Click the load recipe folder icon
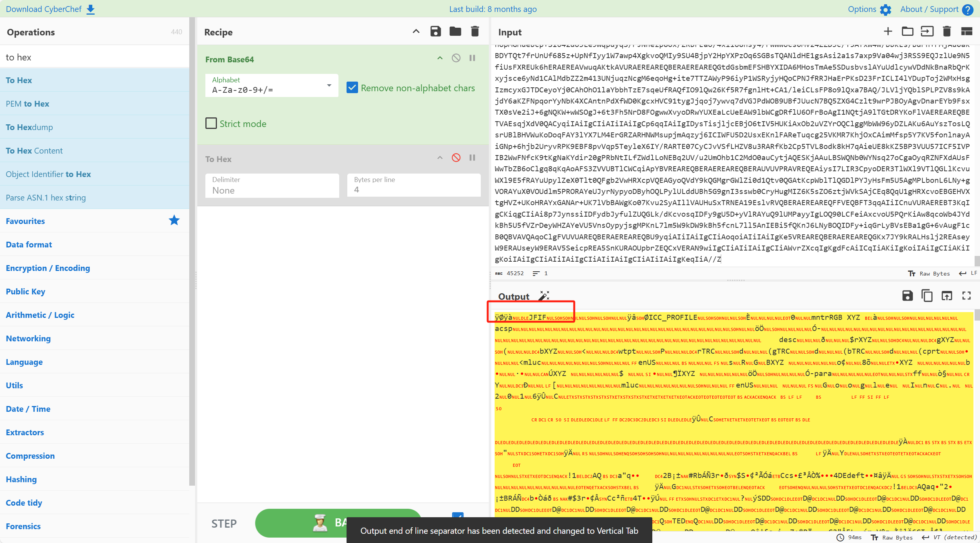 (455, 32)
